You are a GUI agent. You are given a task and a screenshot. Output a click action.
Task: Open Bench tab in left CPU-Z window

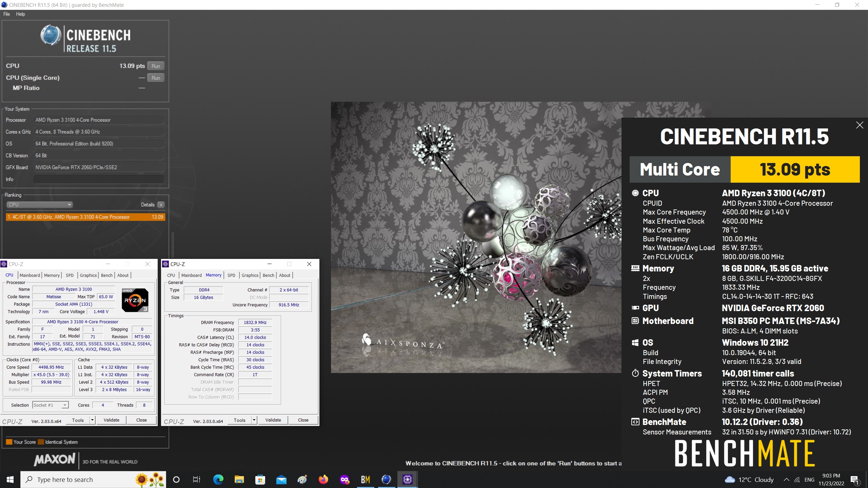tap(107, 275)
